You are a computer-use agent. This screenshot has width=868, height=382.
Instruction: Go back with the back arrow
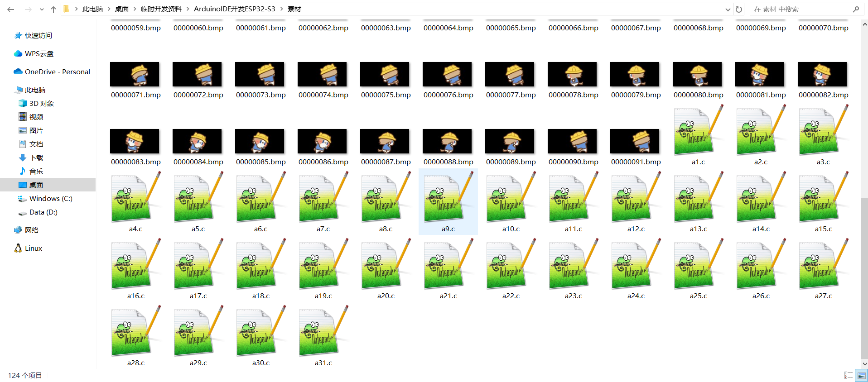11,9
